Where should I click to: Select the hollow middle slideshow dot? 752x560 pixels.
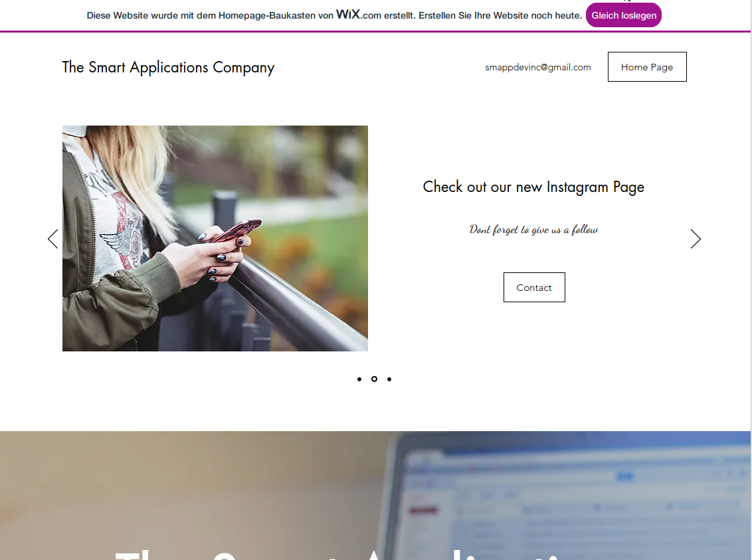click(374, 379)
